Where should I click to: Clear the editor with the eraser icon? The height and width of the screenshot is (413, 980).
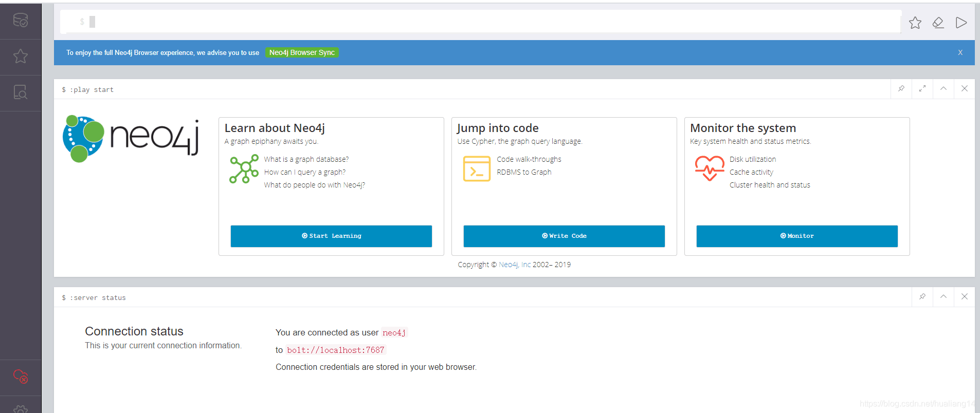(x=938, y=23)
